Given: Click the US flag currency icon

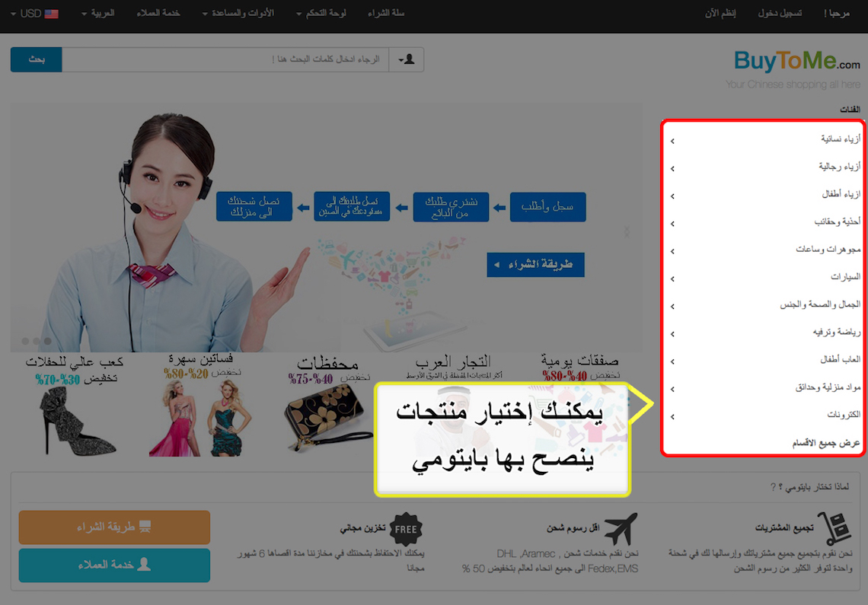Looking at the screenshot, I should tap(52, 14).
